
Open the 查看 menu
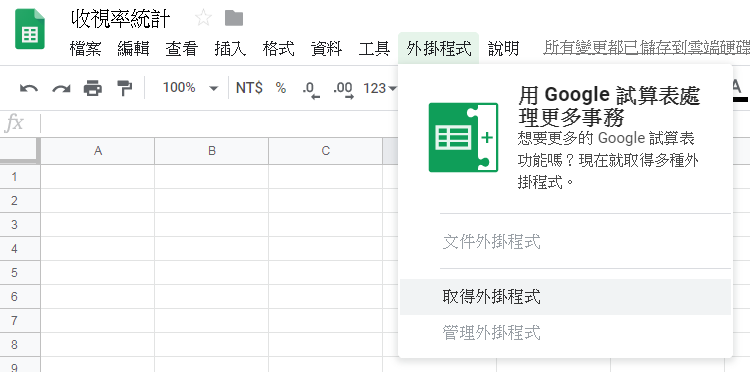pyautogui.click(x=182, y=48)
